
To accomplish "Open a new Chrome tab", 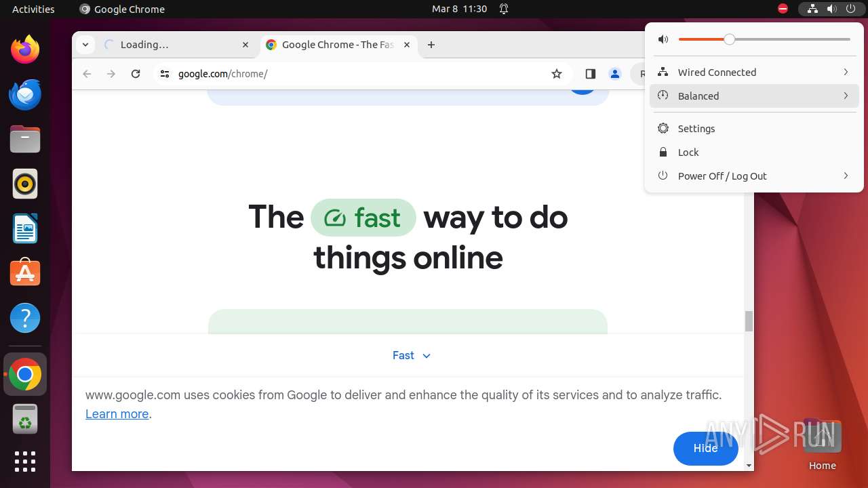I will tap(431, 45).
